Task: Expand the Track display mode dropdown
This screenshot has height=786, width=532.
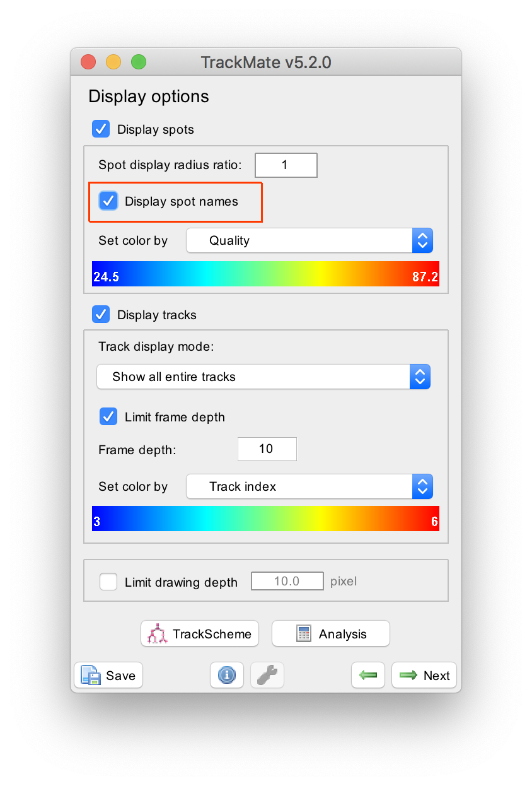Action: [263, 377]
